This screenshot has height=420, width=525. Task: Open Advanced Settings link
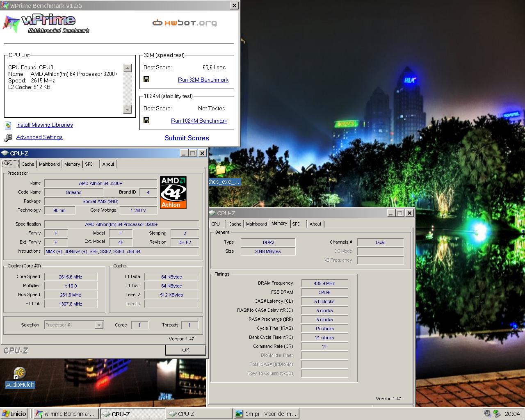[39, 137]
